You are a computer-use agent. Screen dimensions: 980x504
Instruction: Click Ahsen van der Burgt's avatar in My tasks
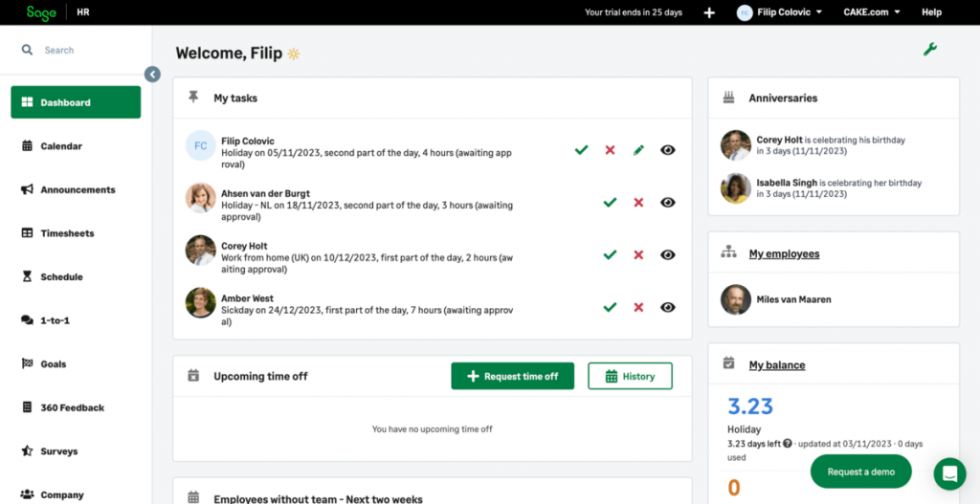click(201, 197)
